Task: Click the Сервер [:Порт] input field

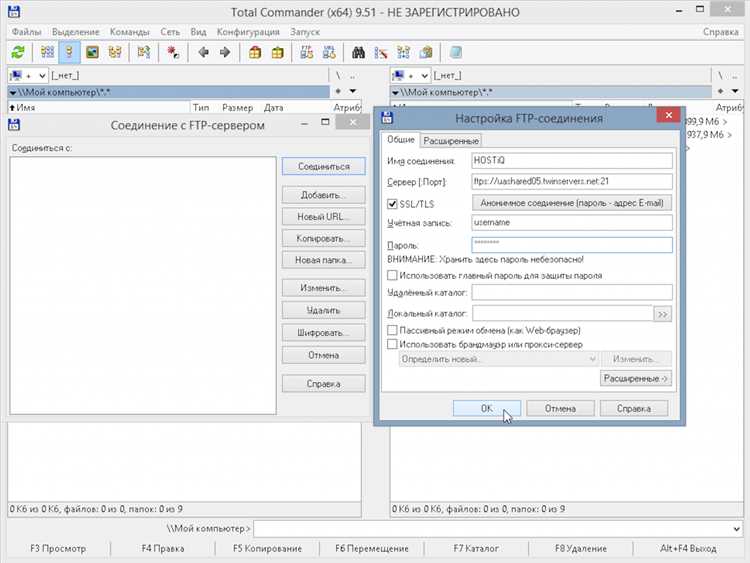Action: (572, 182)
